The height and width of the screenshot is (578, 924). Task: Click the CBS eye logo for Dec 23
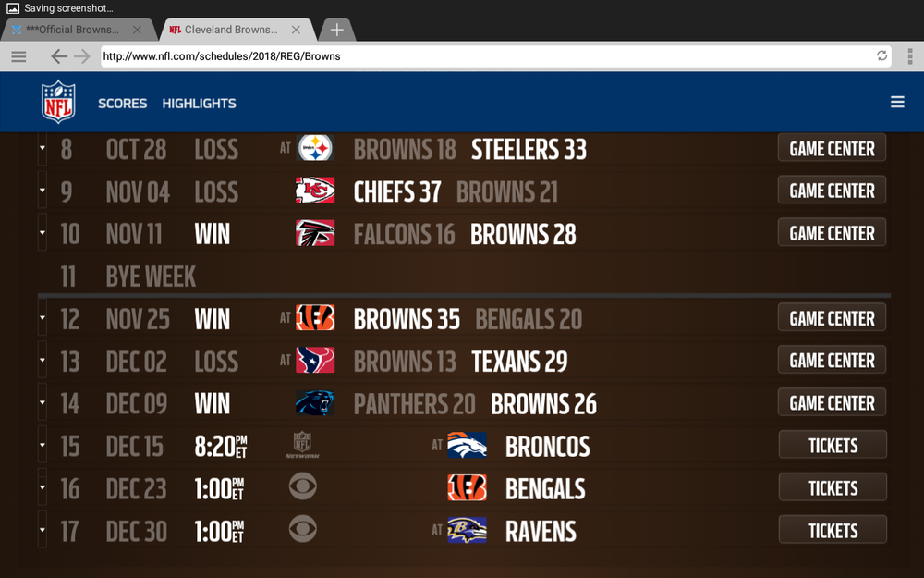coord(303,487)
